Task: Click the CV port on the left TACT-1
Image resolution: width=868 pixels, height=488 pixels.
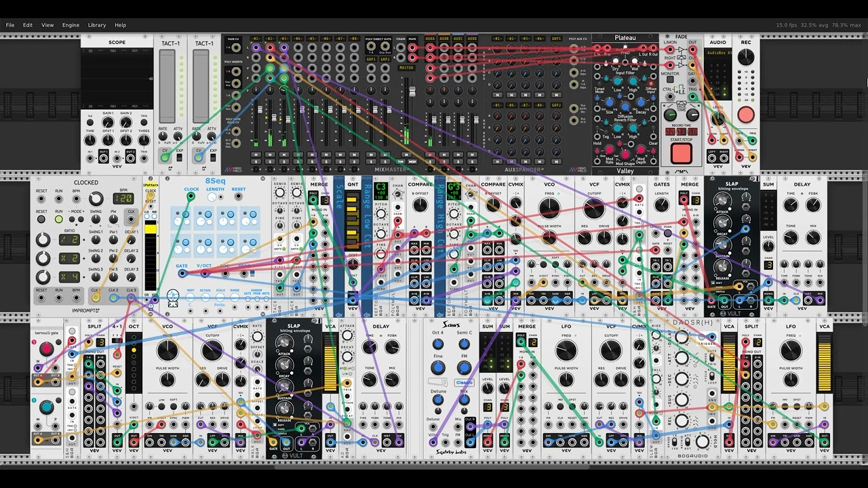Action: click(165, 157)
